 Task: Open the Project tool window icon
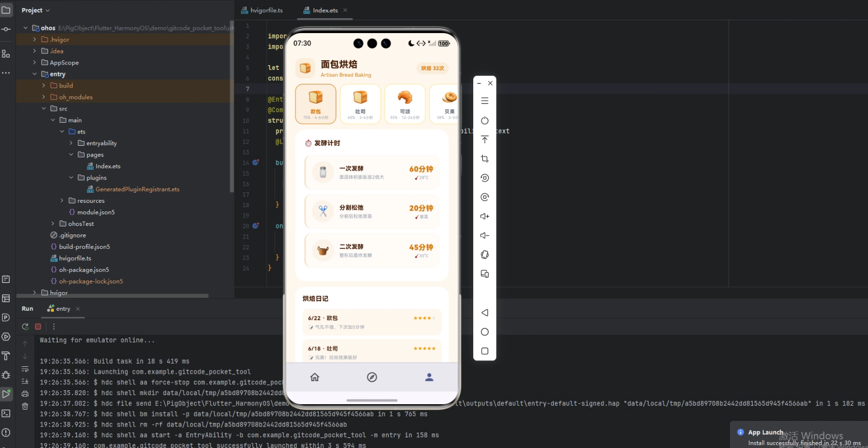coord(6,10)
